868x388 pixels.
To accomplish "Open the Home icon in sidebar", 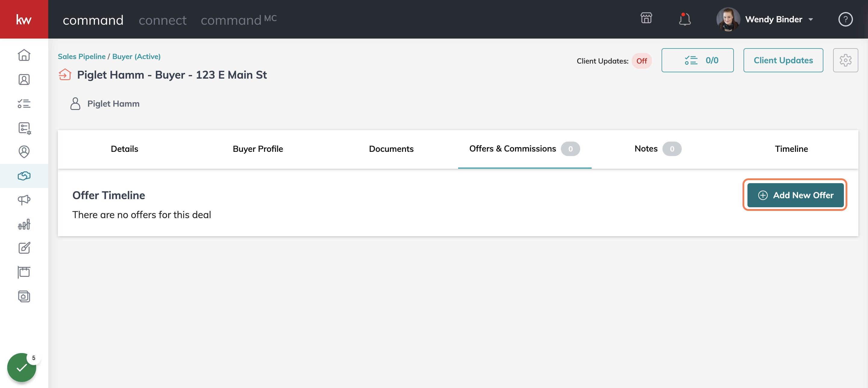I will tap(24, 55).
